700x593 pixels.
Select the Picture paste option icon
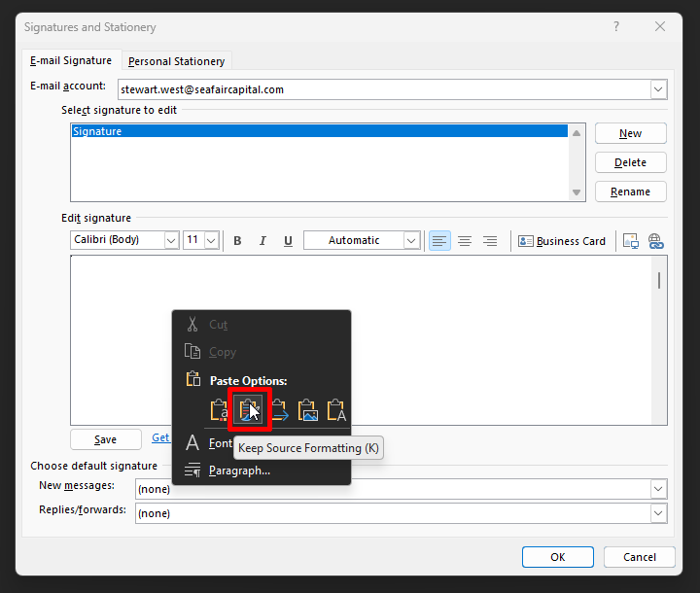tap(308, 410)
